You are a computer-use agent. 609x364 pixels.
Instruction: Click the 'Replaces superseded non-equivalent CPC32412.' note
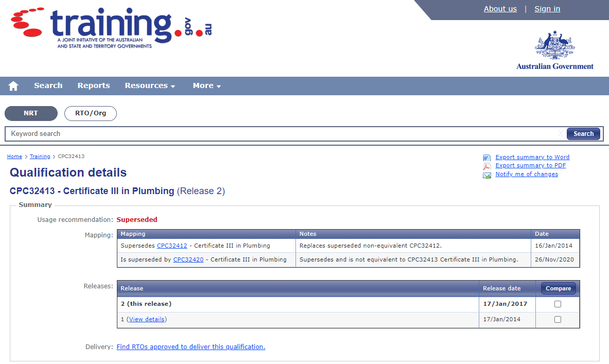[x=371, y=246]
